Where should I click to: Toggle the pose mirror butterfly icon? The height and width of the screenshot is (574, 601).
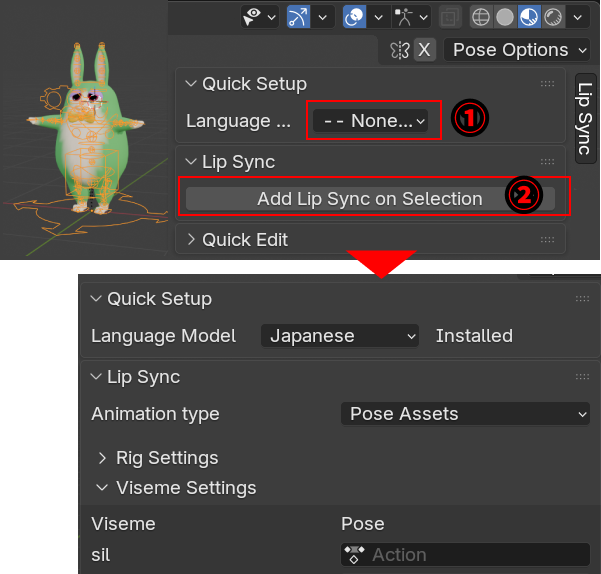400,50
